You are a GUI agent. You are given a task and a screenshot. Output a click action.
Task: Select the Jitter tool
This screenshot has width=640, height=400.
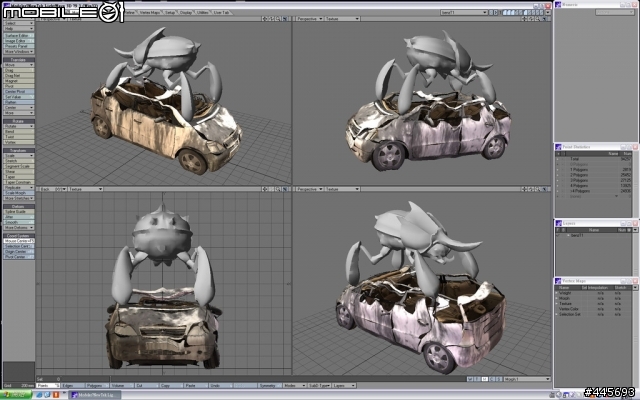[19, 217]
